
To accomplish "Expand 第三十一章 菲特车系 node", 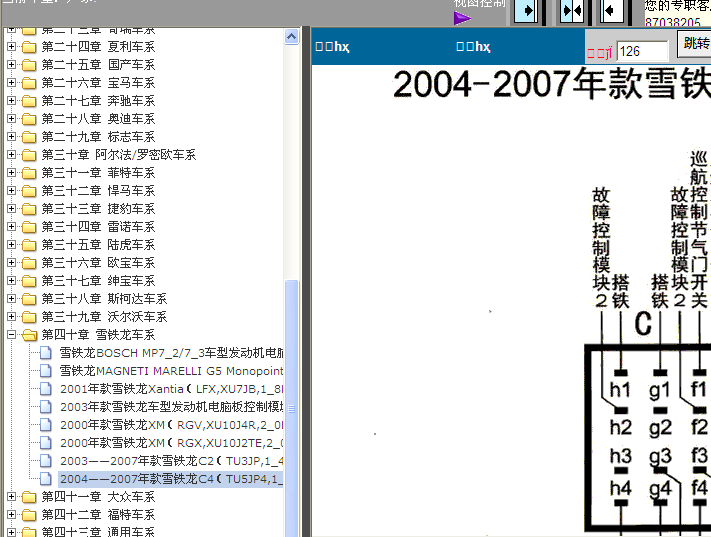I will tap(12, 173).
